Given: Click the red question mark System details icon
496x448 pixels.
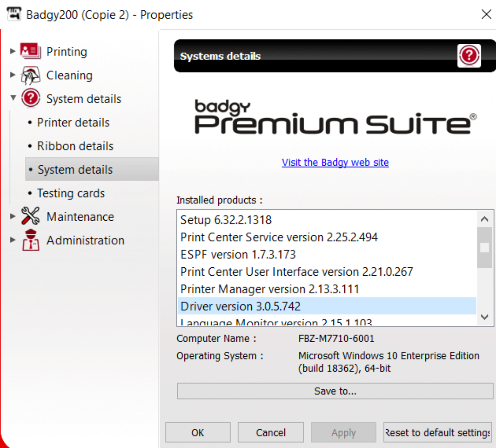Looking at the screenshot, I should pyautogui.click(x=31, y=98).
